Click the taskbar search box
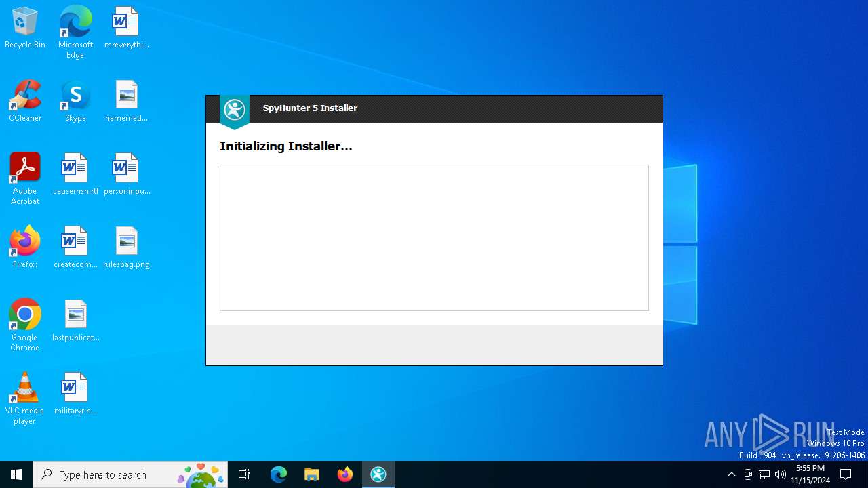The height and width of the screenshot is (488, 868). pos(130,474)
